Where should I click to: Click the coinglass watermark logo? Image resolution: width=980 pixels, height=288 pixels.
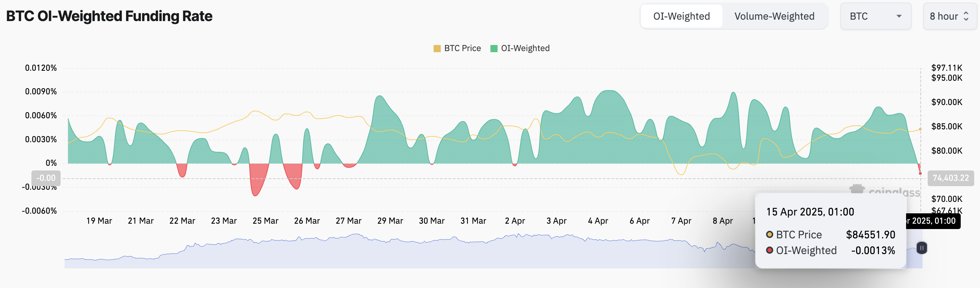[857, 189]
